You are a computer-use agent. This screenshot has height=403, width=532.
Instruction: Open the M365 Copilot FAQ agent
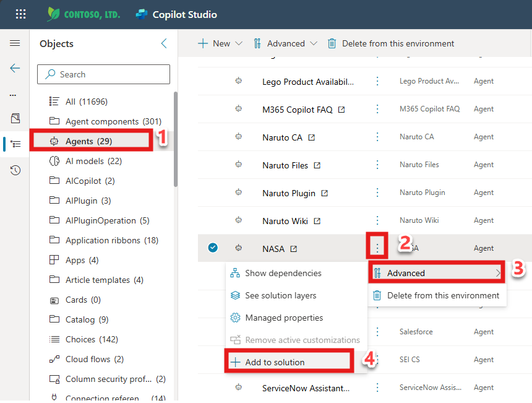click(x=297, y=110)
